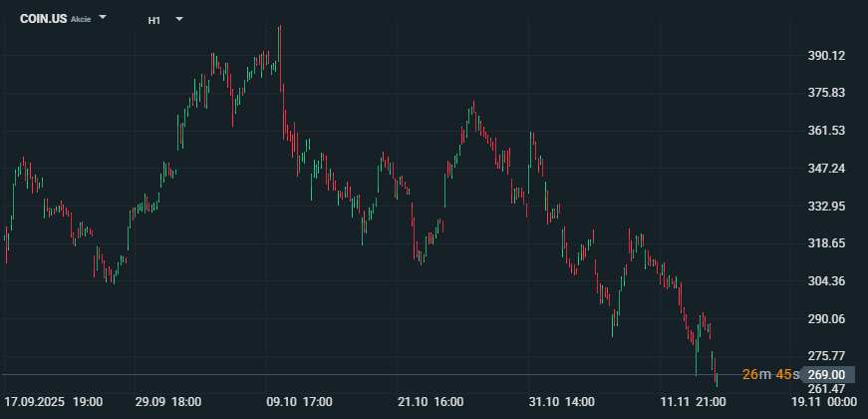Screen dimensions: 868x419
Task: Click the 26m 45s candle countdown timer
Action: (767, 374)
